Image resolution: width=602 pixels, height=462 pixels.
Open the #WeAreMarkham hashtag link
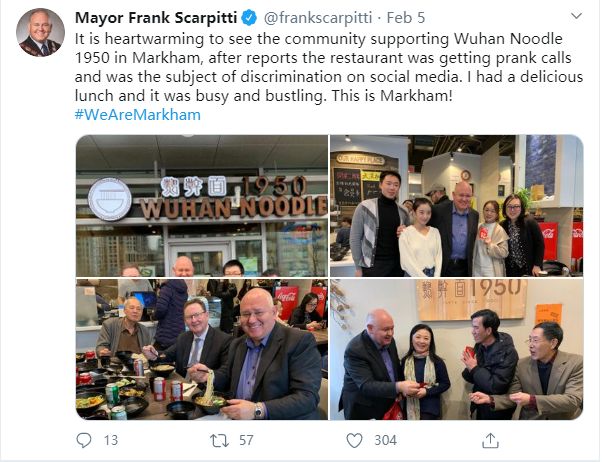138,115
